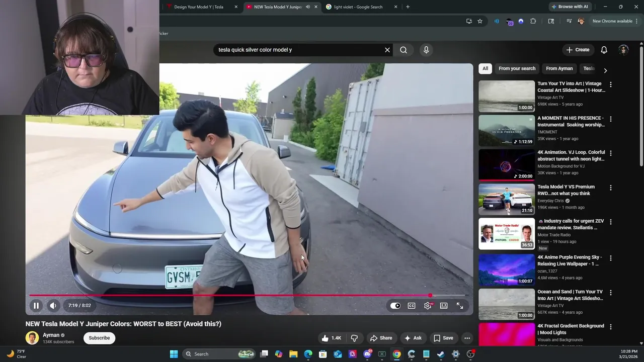Click Windows taskbar Search box

(219, 354)
